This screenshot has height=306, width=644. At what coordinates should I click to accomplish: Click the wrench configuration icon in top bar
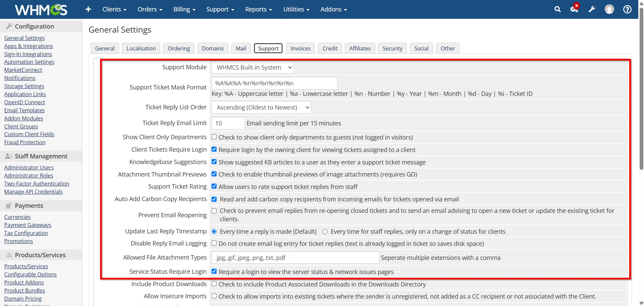pos(592,9)
